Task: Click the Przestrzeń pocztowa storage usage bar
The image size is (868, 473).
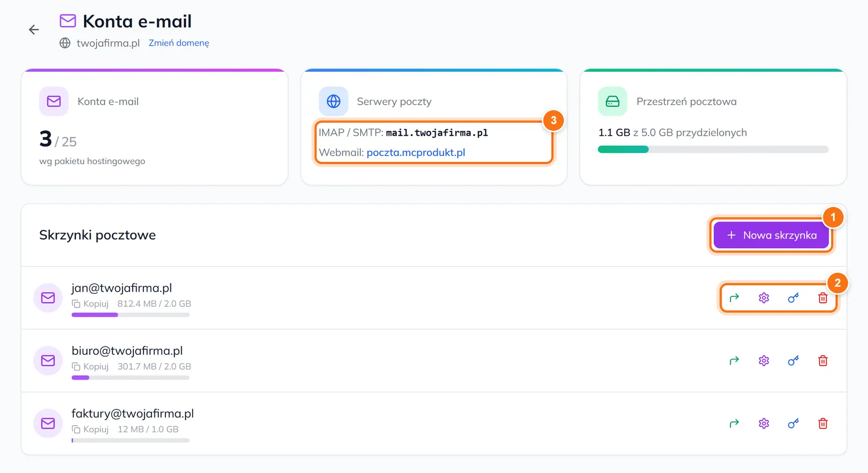Action: [713, 149]
